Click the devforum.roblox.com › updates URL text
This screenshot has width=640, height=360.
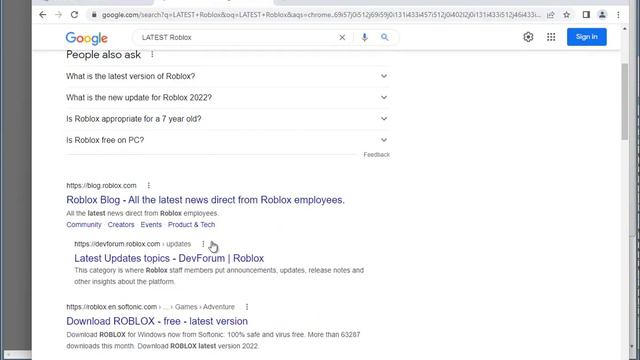[x=132, y=244]
